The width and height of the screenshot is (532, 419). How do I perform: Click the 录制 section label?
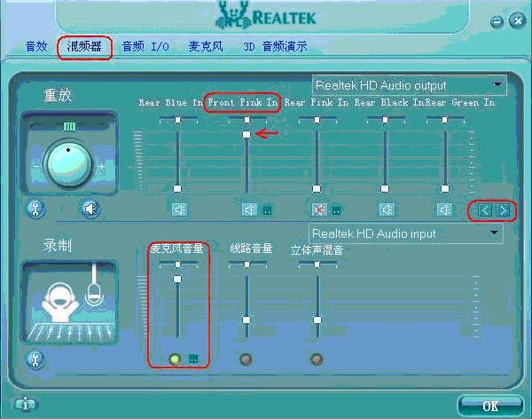coord(57,245)
